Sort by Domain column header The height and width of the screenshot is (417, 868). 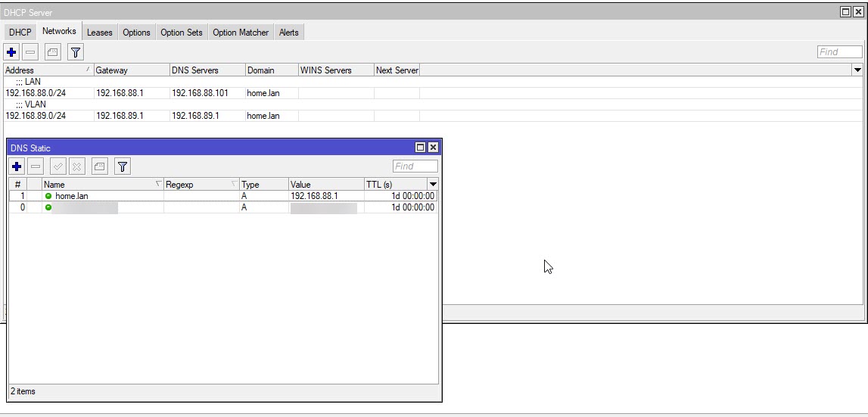pyautogui.click(x=272, y=70)
